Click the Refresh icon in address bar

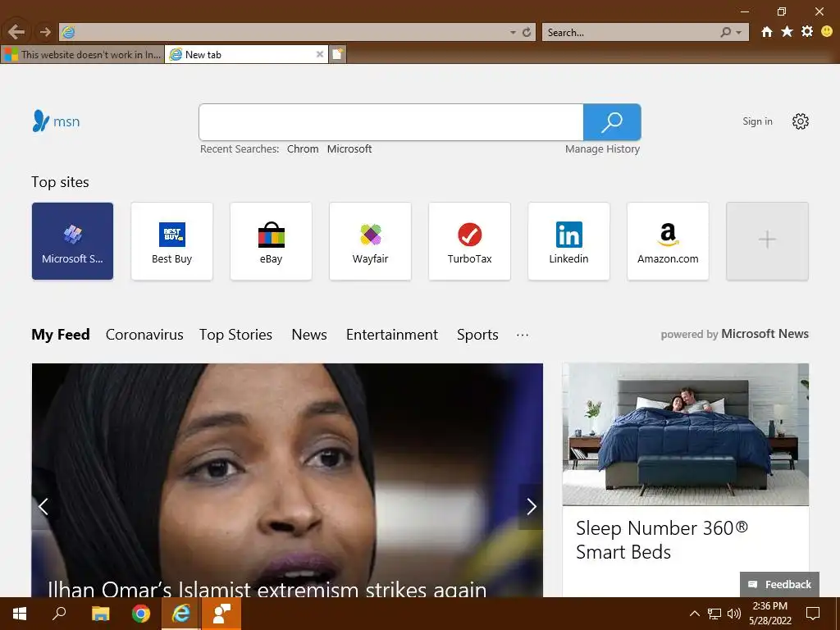[x=527, y=33]
